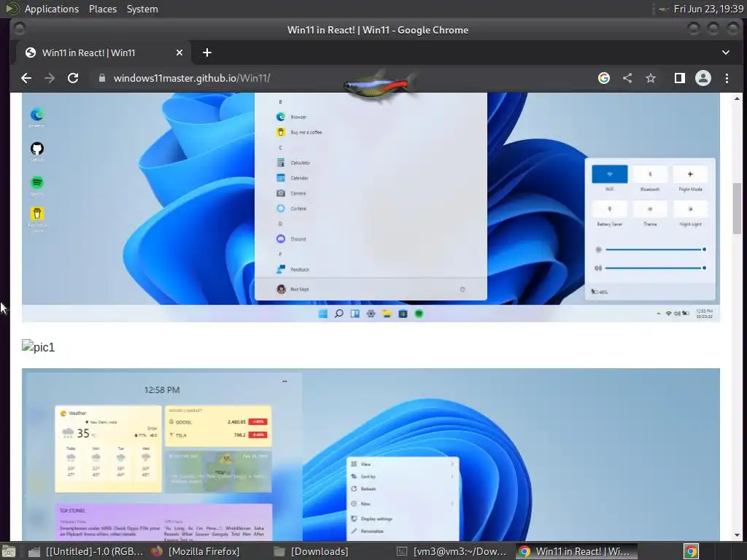
Task: Click the GitHub desktop icon in screenshot
Action: [37, 152]
